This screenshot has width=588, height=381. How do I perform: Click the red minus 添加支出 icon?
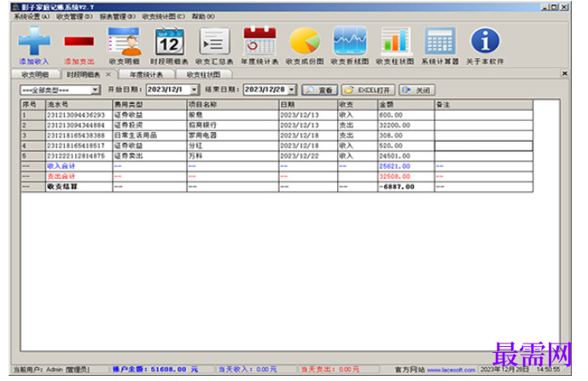click(79, 41)
